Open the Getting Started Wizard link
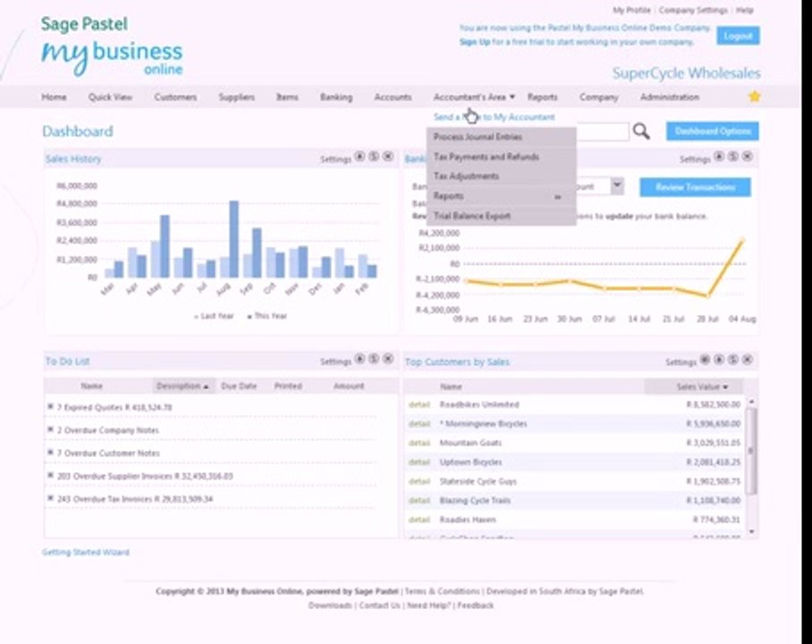Viewport: 812px width, 644px height. click(x=86, y=552)
